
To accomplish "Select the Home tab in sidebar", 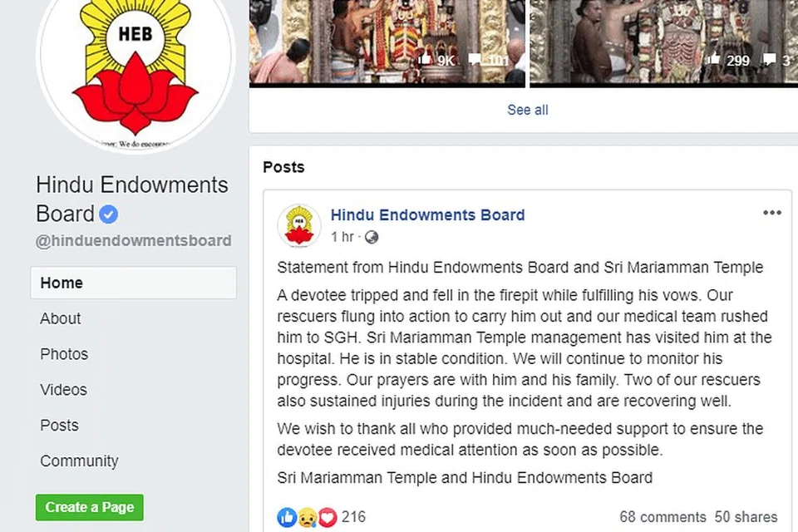I will point(133,283).
